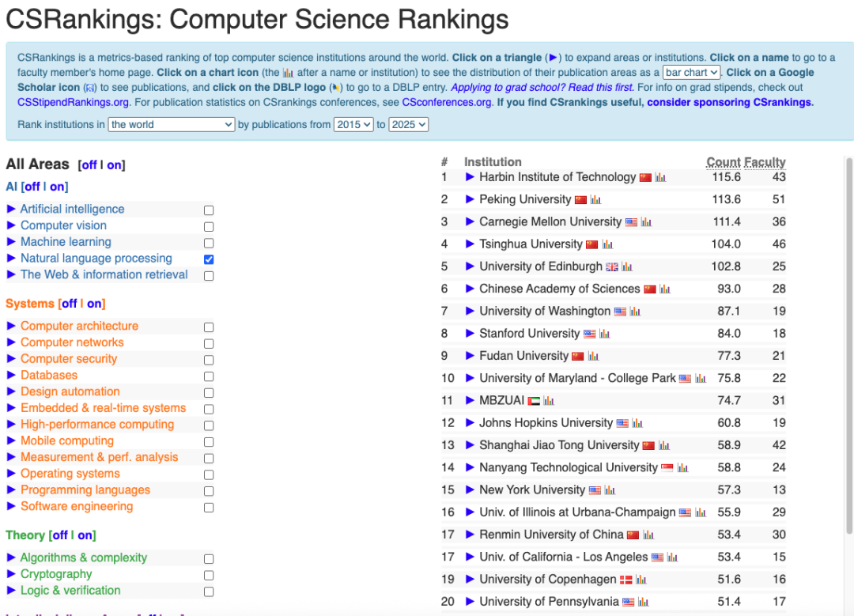This screenshot has height=616, width=854.
Task: Click the chart icon beside Peking University
Action: click(595, 200)
